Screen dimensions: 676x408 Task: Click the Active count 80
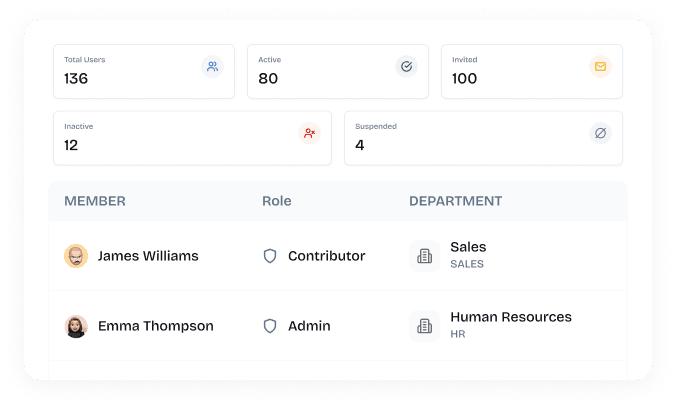(x=268, y=78)
